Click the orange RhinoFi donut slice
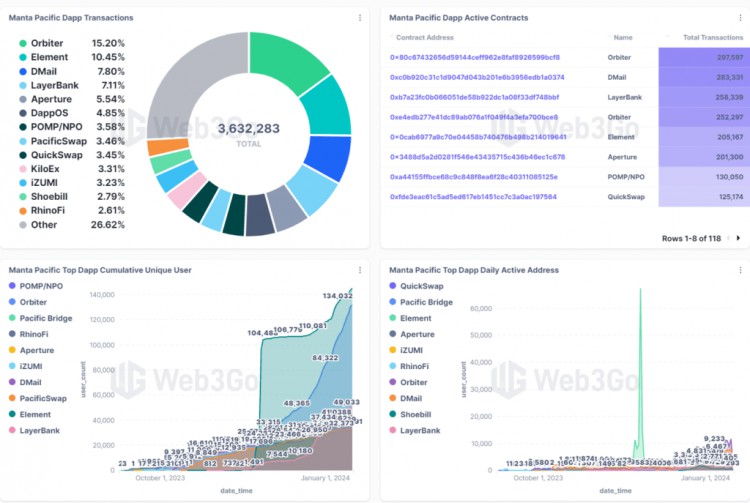 pyautogui.click(x=167, y=147)
